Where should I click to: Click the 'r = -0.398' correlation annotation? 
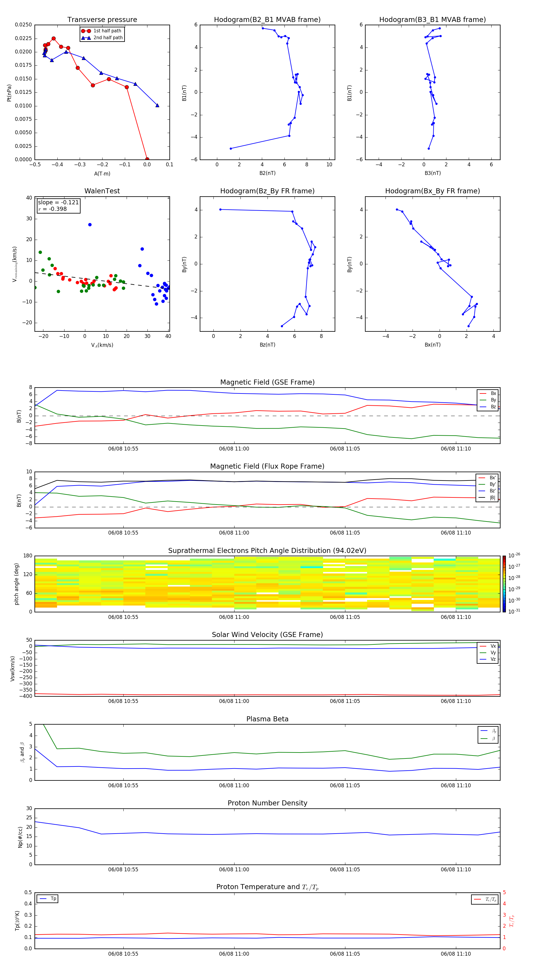point(53,209)
